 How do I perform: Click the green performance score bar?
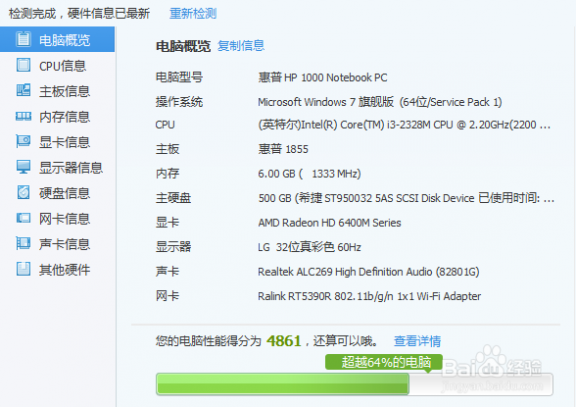click(282, 384)
